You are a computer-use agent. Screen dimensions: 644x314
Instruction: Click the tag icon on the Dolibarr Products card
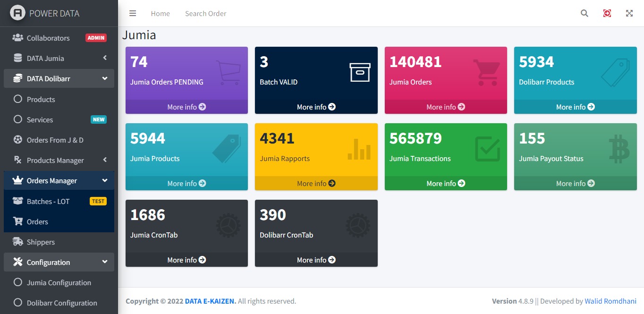pos(616,72)
